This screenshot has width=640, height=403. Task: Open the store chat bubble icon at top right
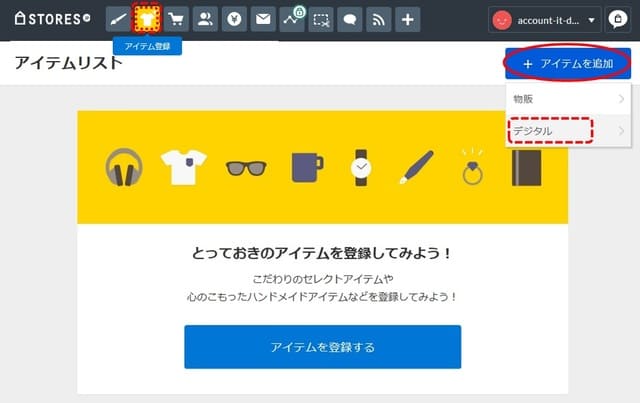click(618, 19)
